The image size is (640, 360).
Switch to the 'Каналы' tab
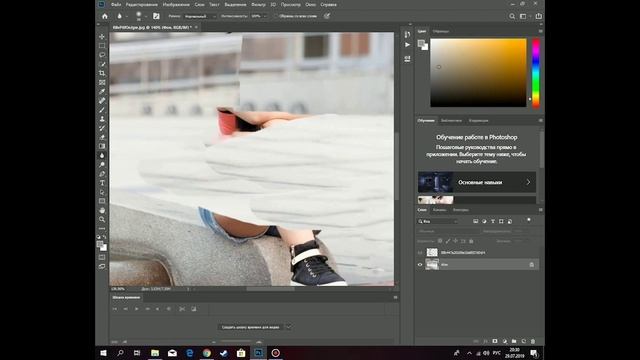(440, 210)
